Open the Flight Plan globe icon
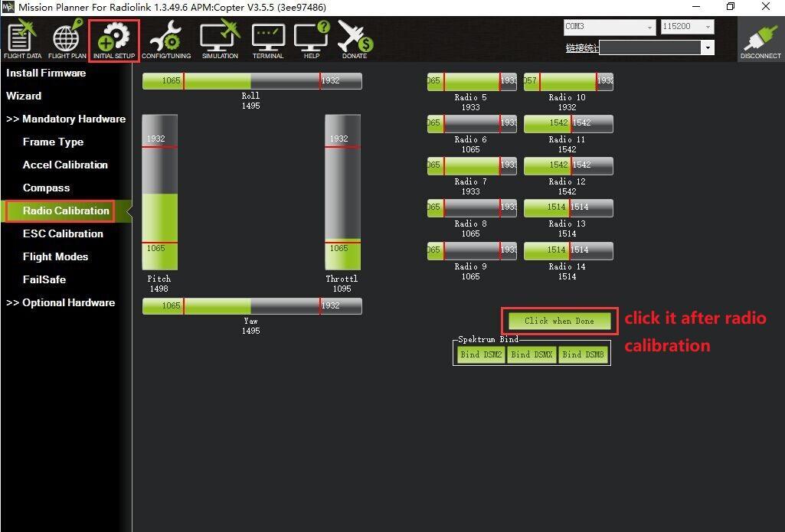This screenshot has width=785, height=532. point(67,40)
